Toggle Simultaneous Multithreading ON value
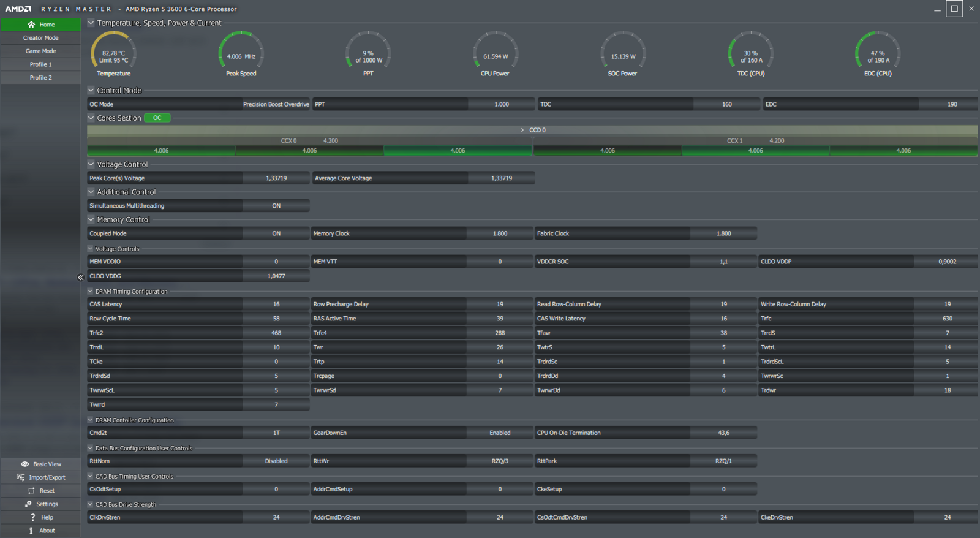This screenshot has width=980, height=538. [x=276, y=206]
